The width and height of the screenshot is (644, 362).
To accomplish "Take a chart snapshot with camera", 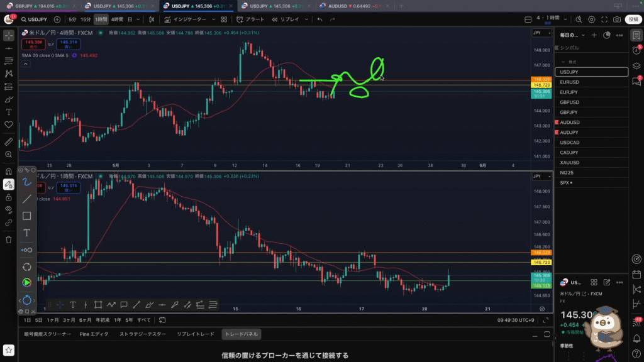I will tap(617, 19).
